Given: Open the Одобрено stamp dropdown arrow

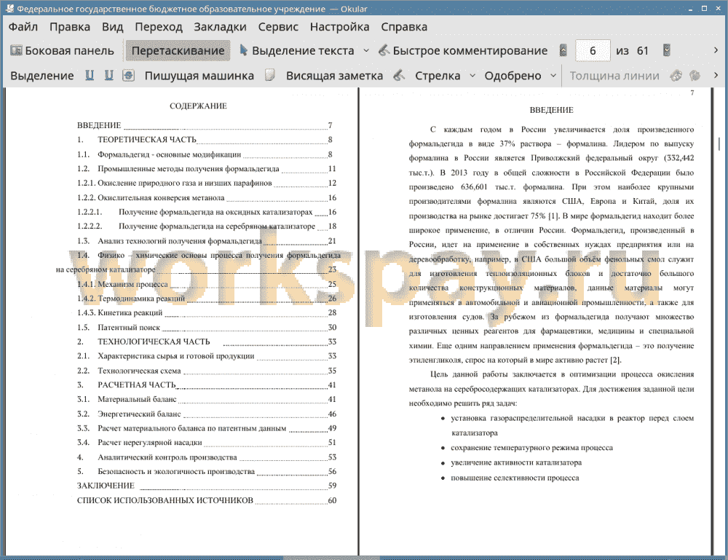Looking at the screenshot, I should (x=553, y=76).
